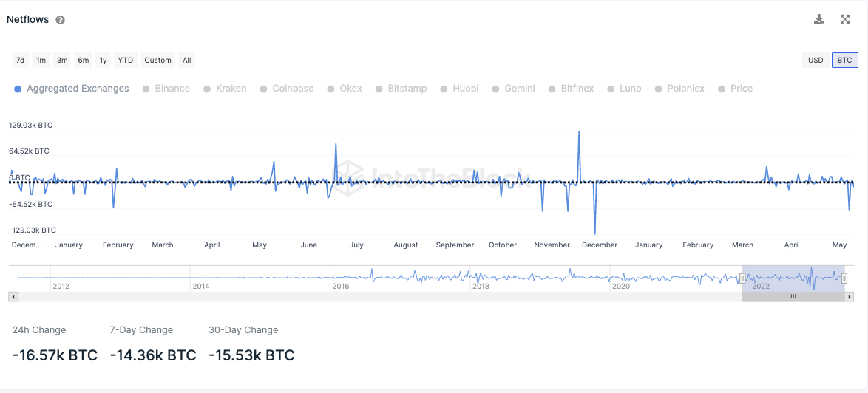Screen dimensions: 868x393
Task: Toggle the Kraken legend item
Action: tap(225, 89)
